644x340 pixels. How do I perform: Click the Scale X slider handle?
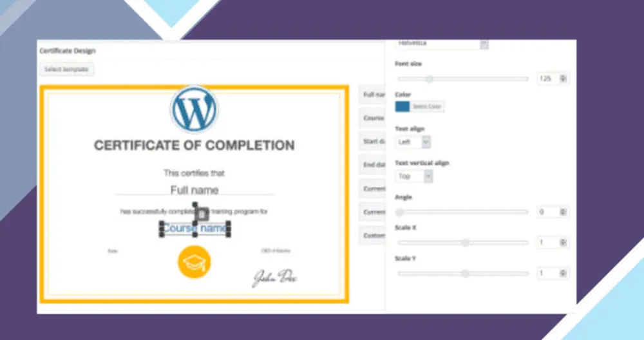click(464, 243)
